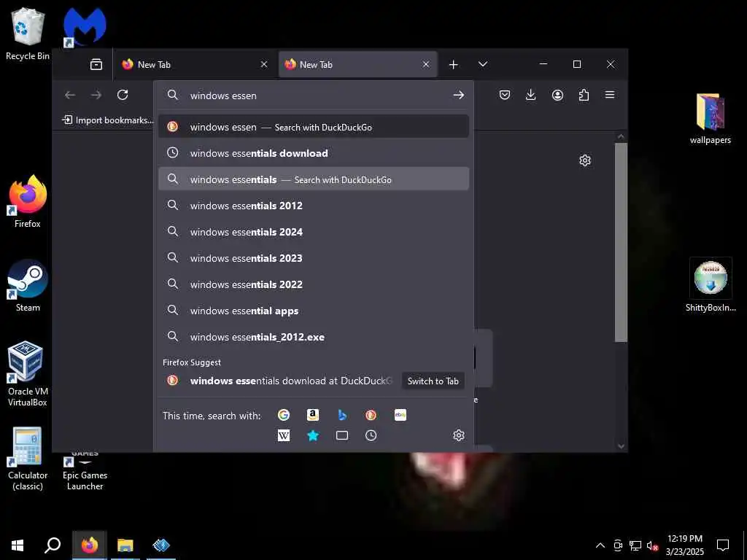
Task: Select suggestion windows essentials_2012.exe
Action: [314, 337]
